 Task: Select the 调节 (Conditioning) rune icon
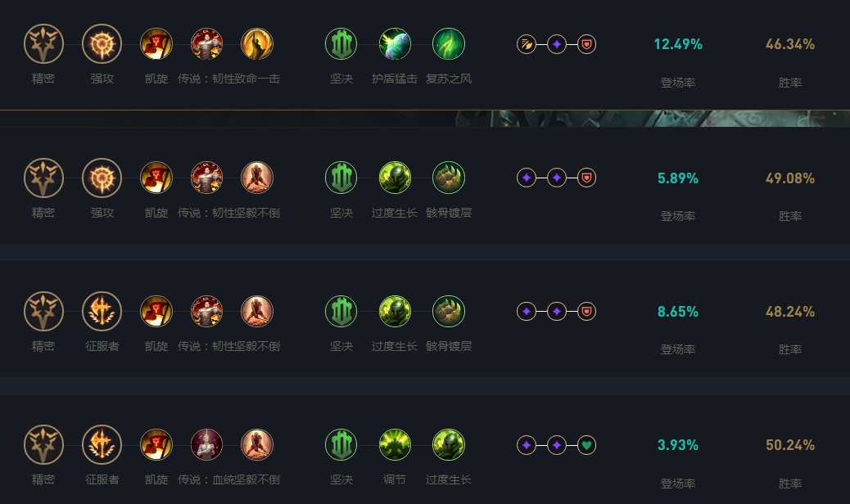pyautogui.click(x=395, y=445)
